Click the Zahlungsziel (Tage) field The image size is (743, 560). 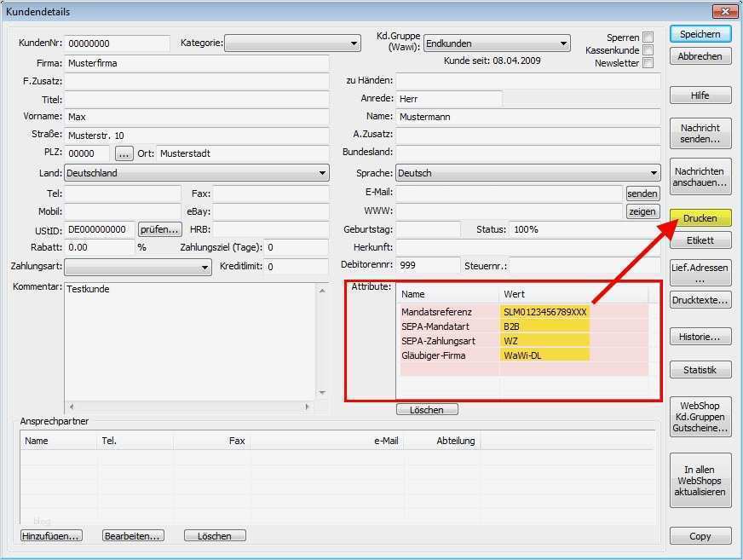[x=297, y=247]
